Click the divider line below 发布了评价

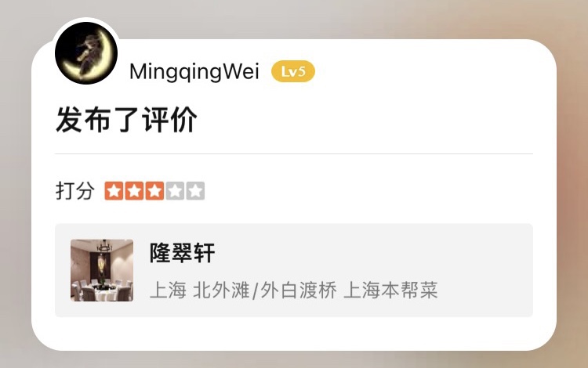tap(294, 153)
